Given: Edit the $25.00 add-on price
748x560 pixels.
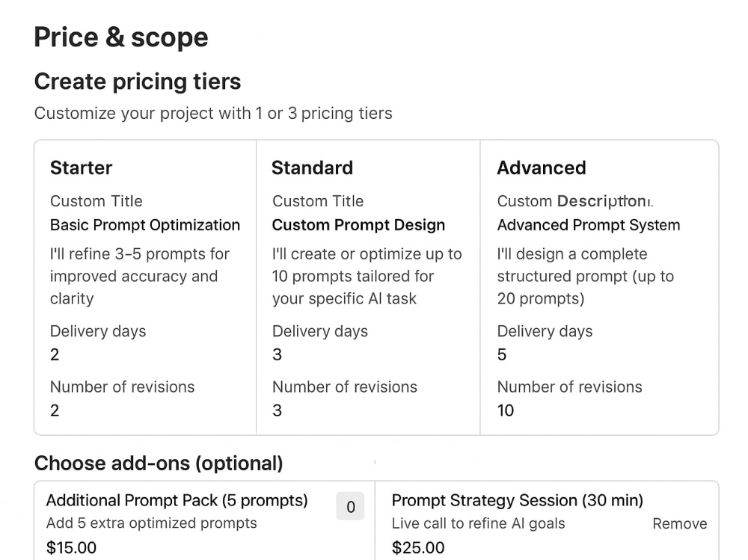Looking at the screenshot, I should 418,547.
